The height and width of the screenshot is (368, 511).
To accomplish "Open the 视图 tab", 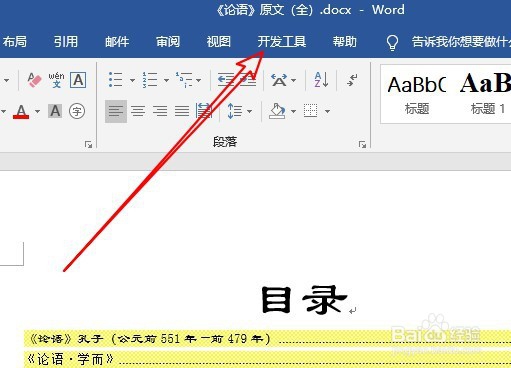I will pos(218,42).
